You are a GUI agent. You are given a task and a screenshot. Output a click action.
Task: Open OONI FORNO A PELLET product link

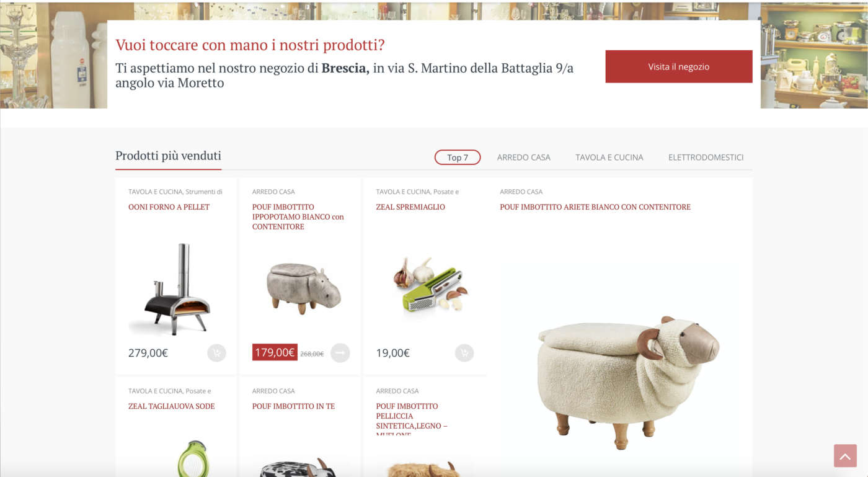click(169, 207)
